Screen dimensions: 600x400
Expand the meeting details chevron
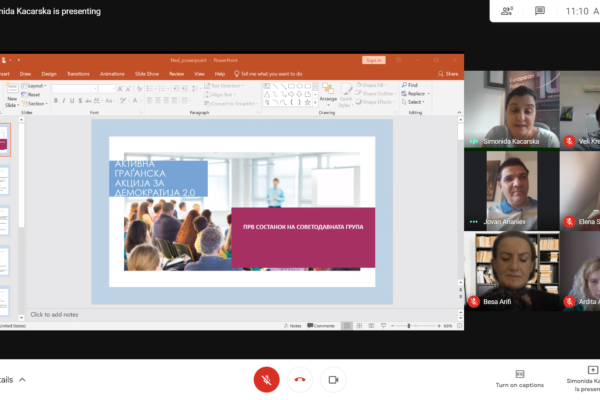(22, 379)
